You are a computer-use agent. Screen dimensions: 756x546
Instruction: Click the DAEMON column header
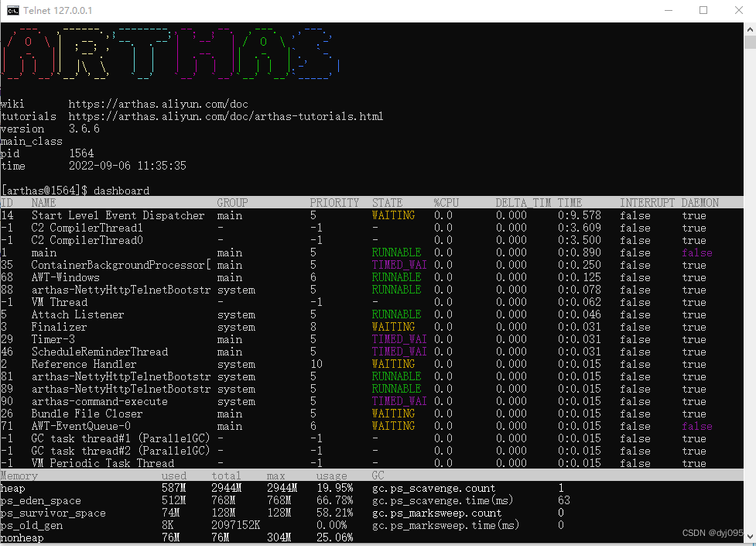(700, 203)
